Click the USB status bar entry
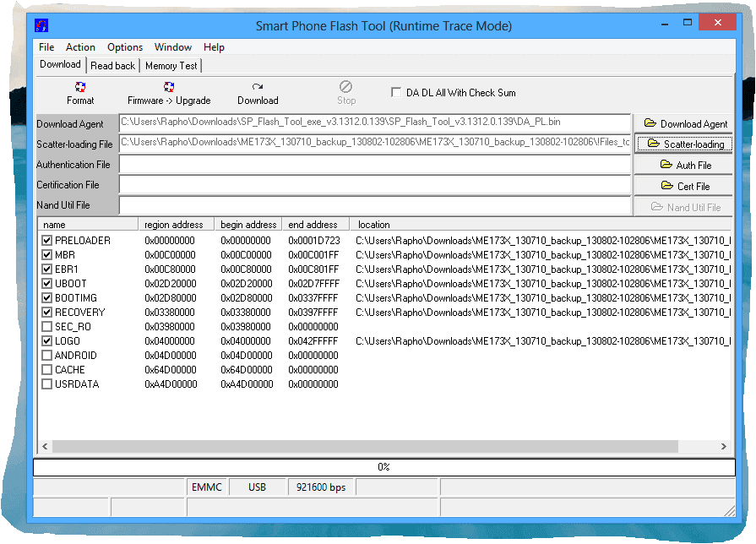Screen dimensions: 756x544 (257, 487)
